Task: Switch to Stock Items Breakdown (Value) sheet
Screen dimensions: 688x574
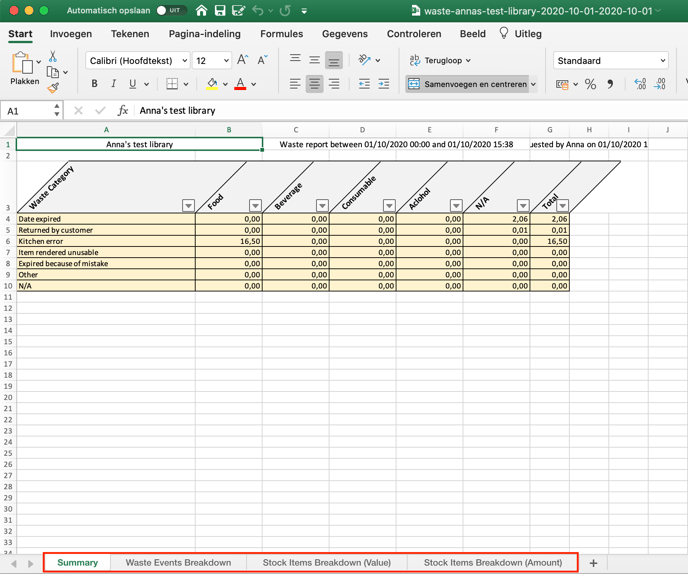Action: [326, 563]
